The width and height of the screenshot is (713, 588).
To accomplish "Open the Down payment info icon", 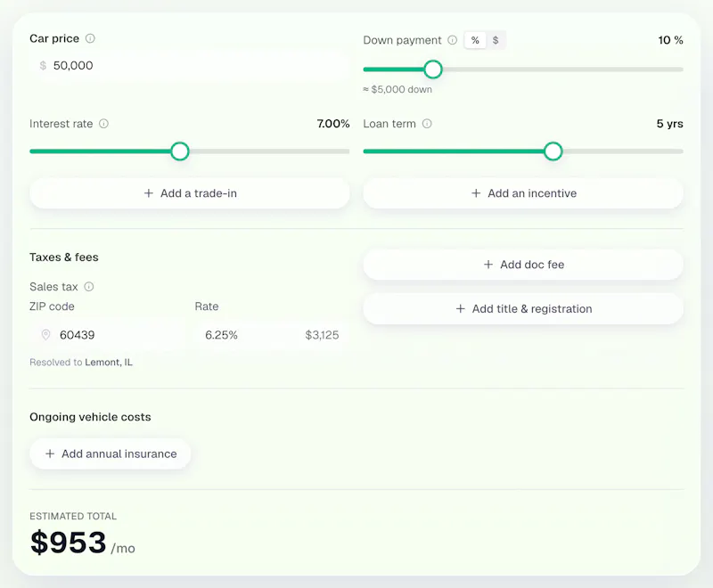I will tap(452, 40).
